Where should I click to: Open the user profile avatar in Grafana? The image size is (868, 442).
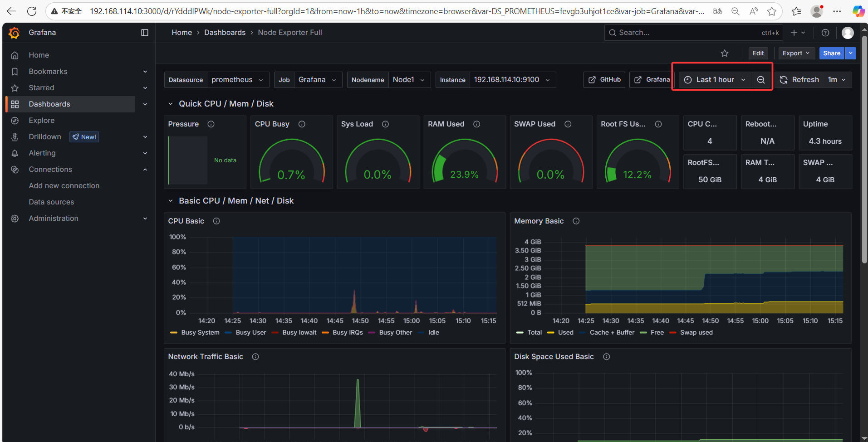pyautogui.click(x=848, y=33)
